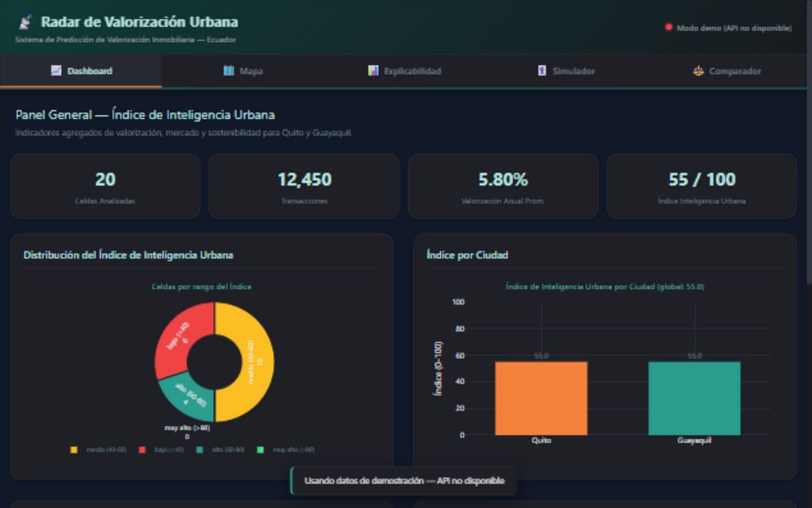Switch to the Mapa tab
The image size is (812, 508).
coord(243,71)
